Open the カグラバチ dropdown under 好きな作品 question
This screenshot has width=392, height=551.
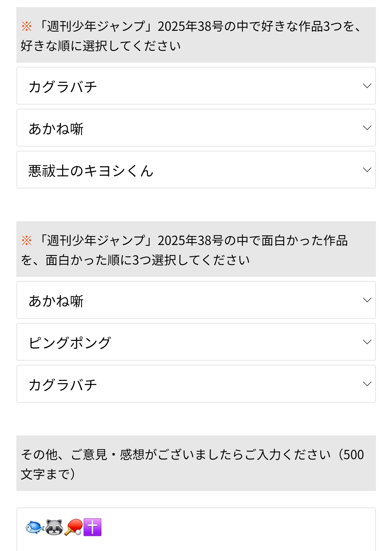point(196,86)
